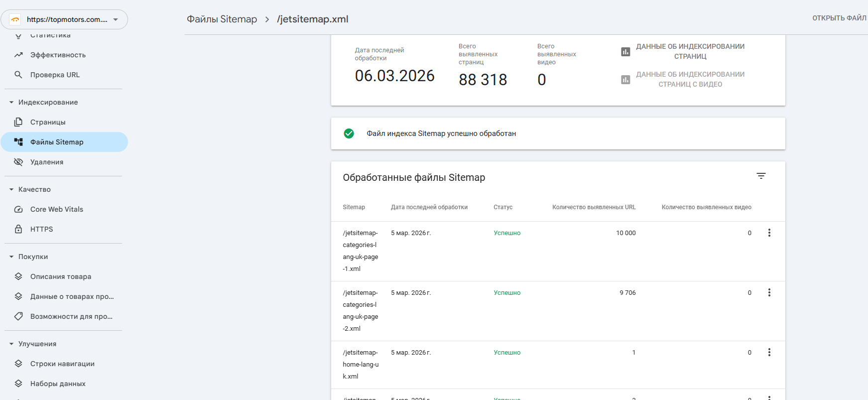This screenshot has height=400, width=868.
Task: Click the Страницы pages icon
Action: [x=18, y=122]
